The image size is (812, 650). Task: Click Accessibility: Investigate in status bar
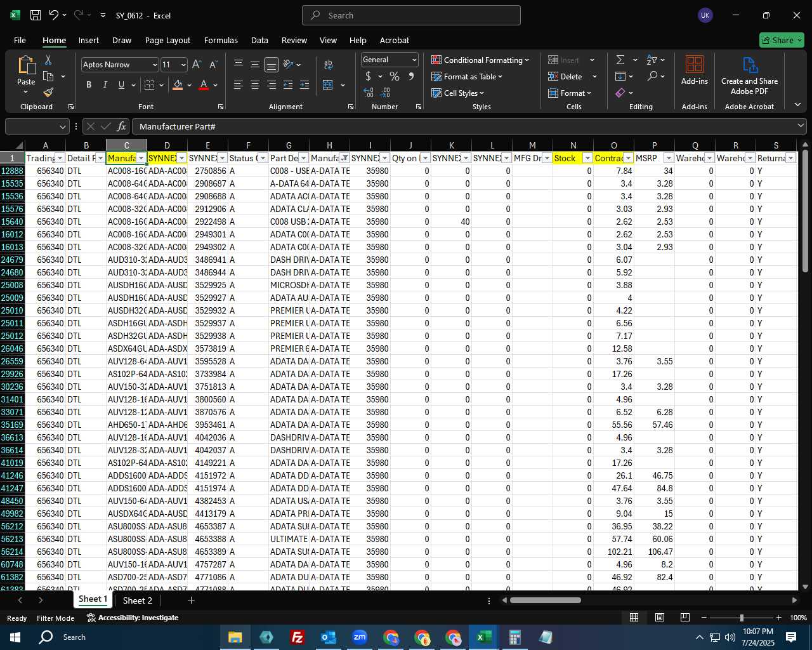pyautogui.click(x=133, y=618)
